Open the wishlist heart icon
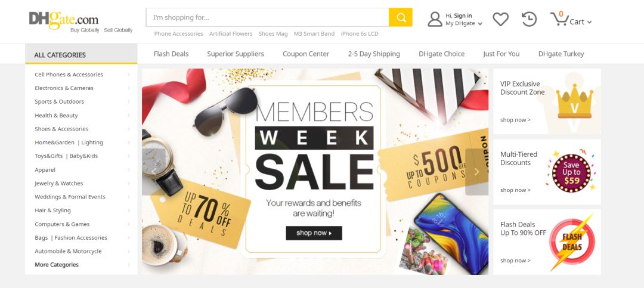The height and width of the screenshot is (288, 644). pyautogui.click(x=500, y=19)
